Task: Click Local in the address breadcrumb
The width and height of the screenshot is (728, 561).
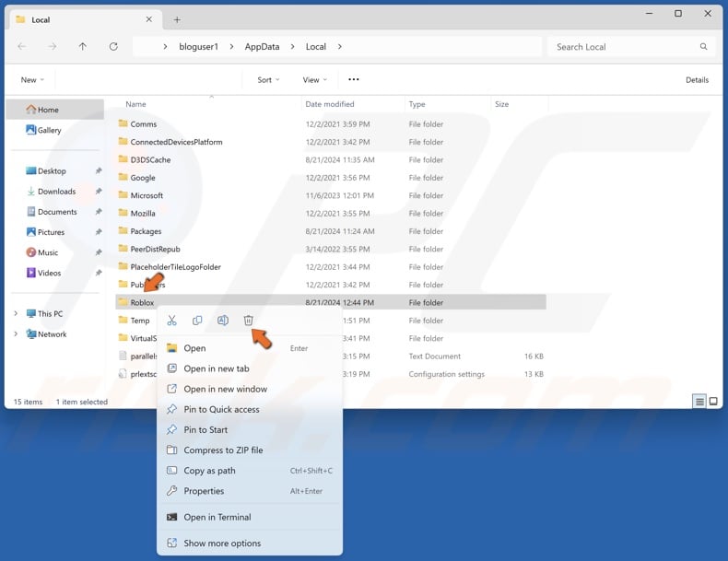Action: pos(316,46)
